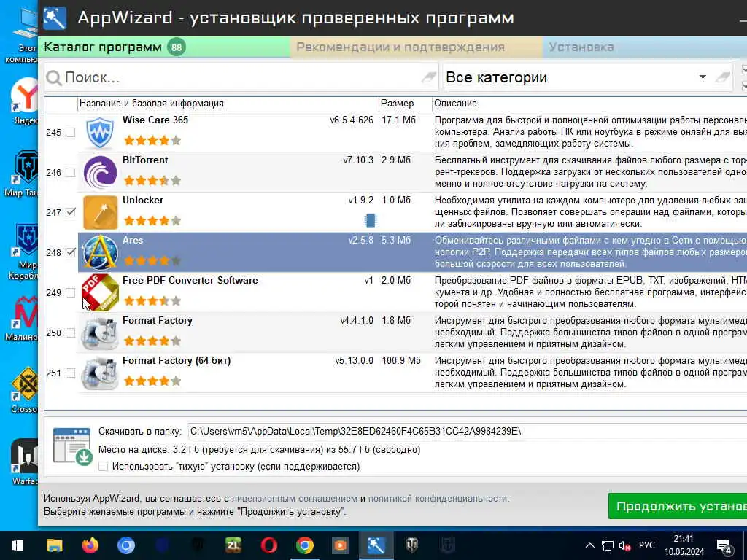Open Warface desktop shortcut
This screenshot has height=560, width=747.
tap(25, 462)
